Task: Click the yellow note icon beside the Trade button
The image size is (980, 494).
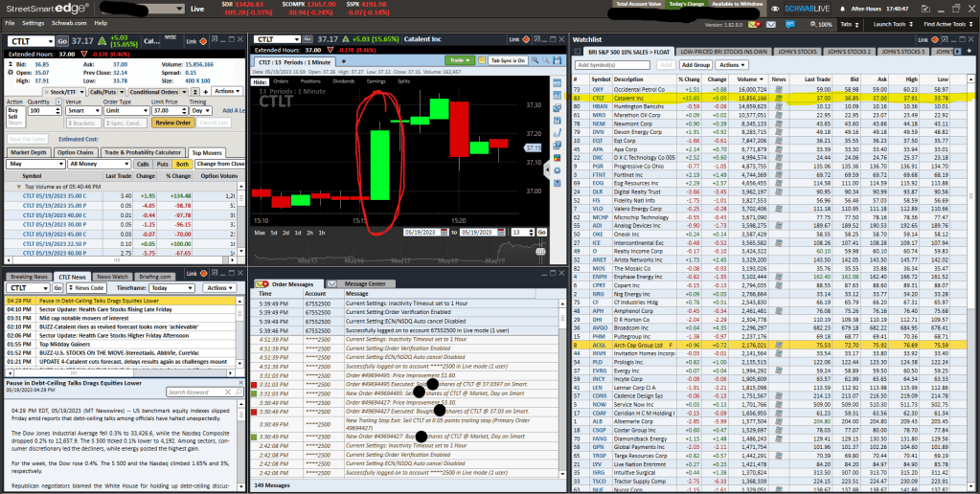Action: click(x=483, y=59)
